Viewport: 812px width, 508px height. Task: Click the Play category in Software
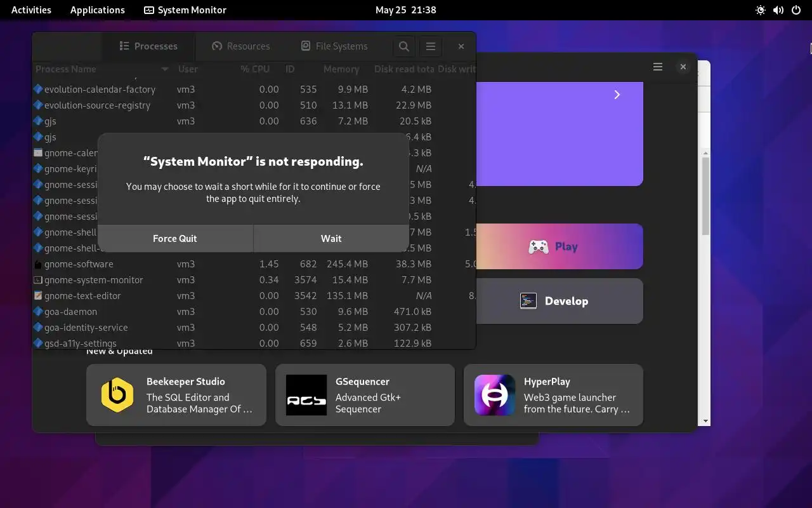tap(560, 246)
